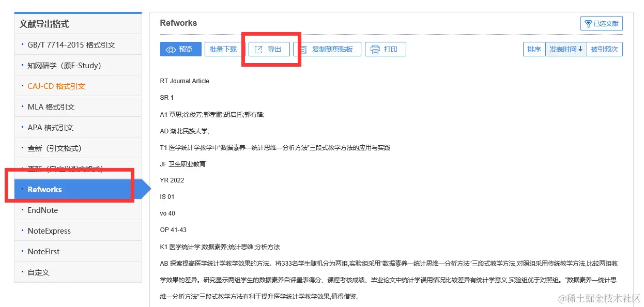Screen dimensions: 644x307
Task: Click the author line starting 'A1 覃思'
Action: tap(212, 114)
